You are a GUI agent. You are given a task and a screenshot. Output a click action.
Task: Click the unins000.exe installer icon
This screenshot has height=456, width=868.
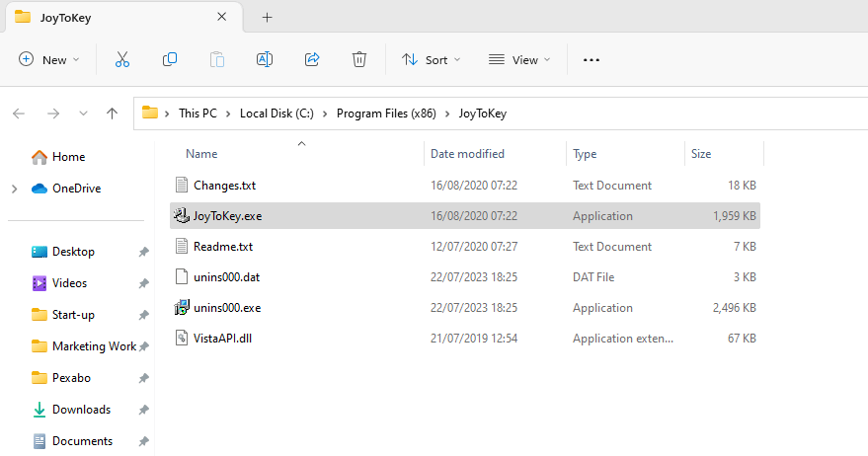[182, 307]
